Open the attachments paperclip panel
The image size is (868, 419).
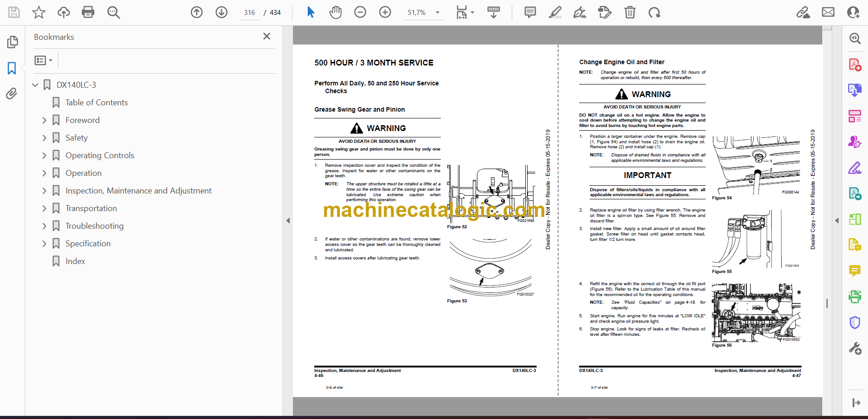click(x=12, y=94)
